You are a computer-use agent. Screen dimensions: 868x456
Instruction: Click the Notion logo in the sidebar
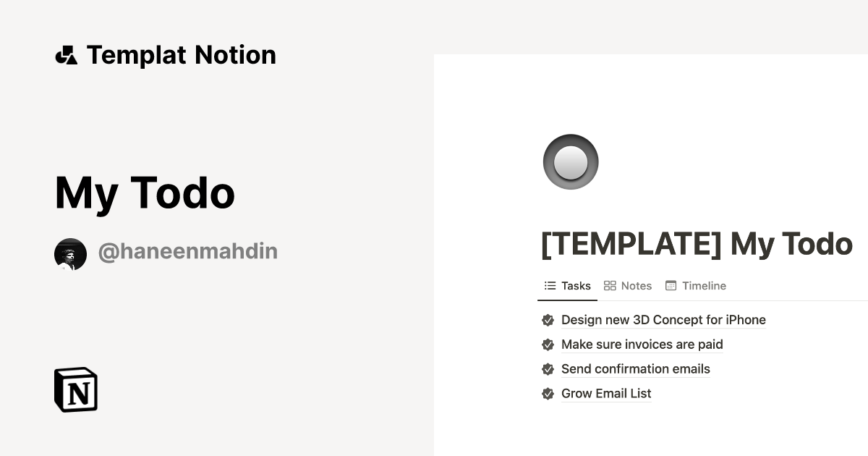tap(75, 389)
